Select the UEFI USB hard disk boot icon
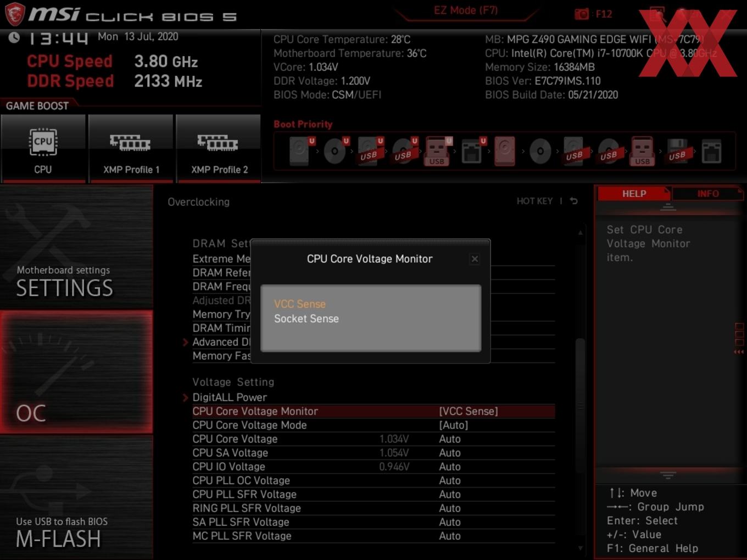 point(370,150)
